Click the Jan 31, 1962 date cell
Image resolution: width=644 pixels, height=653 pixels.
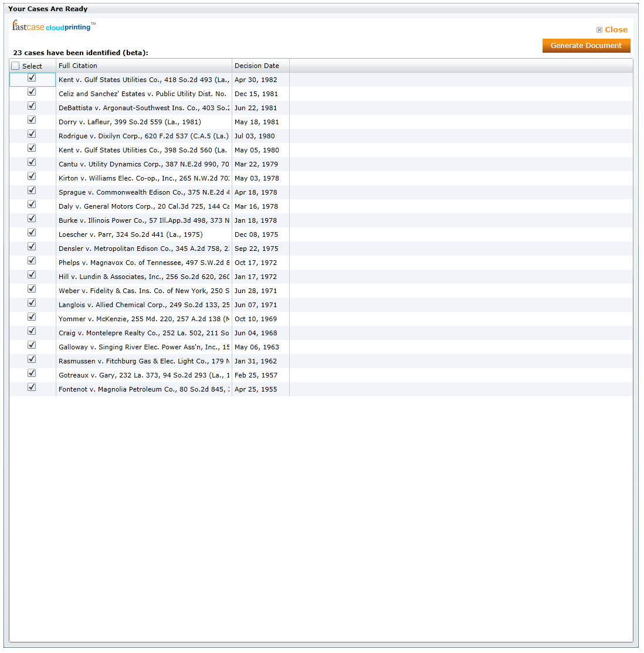point(260,361)
